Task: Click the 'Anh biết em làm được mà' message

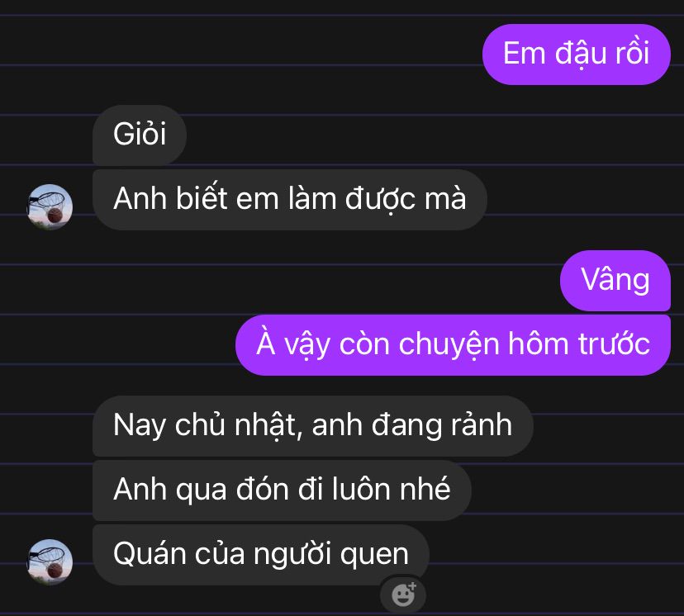Action: [x=290, y=200]
